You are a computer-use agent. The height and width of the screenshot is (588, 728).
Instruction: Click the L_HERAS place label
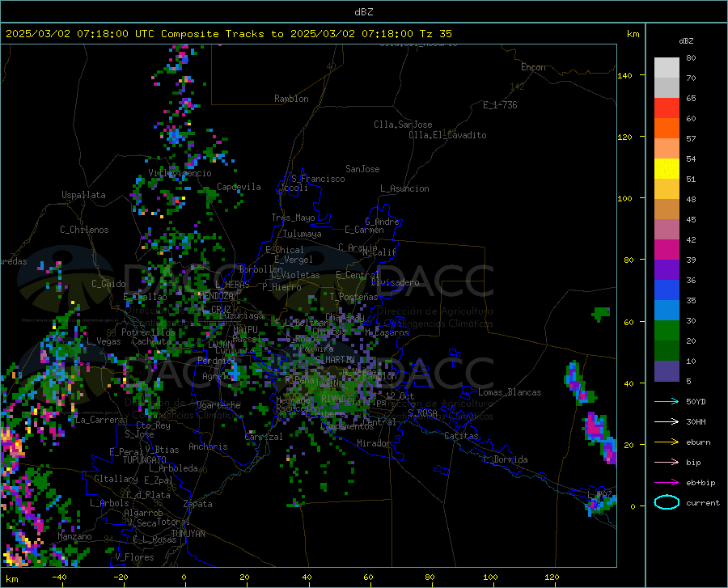tap(233, 284)
